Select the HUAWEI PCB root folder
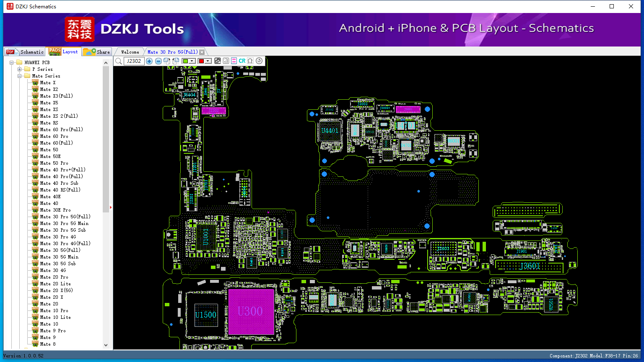Screen dimensions: 644x362 point(37,62)
